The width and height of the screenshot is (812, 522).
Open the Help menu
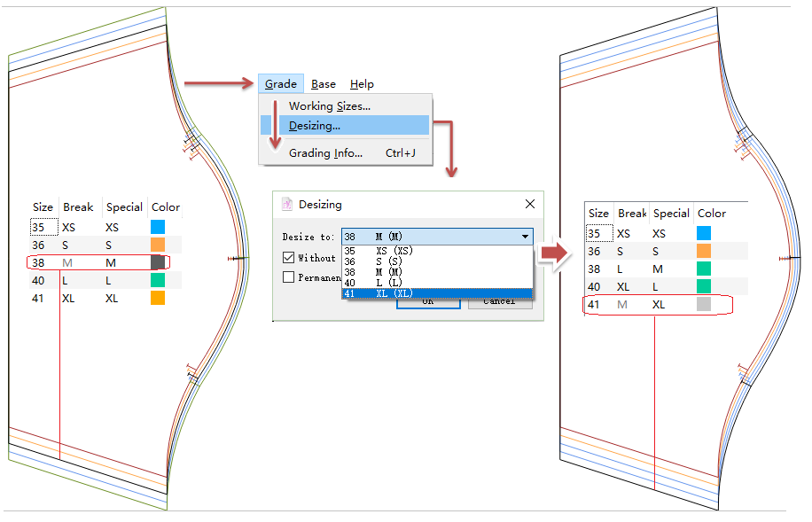pos(362,84)
